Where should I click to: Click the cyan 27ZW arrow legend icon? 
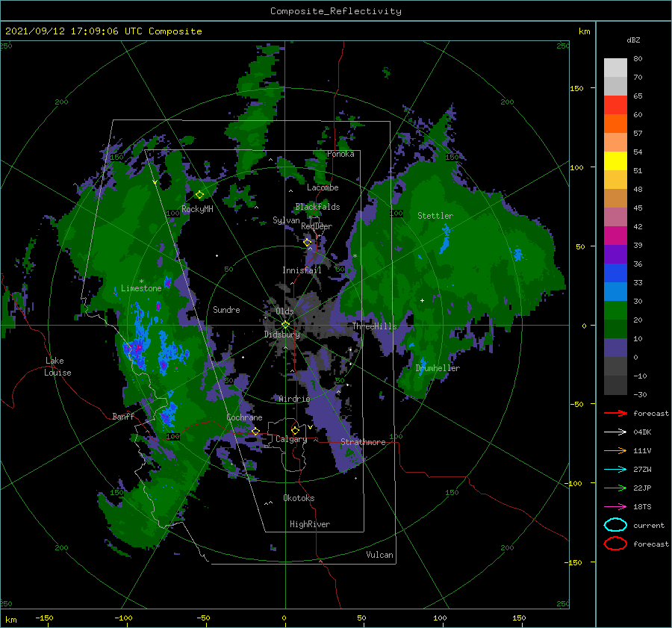coord(615,470)
